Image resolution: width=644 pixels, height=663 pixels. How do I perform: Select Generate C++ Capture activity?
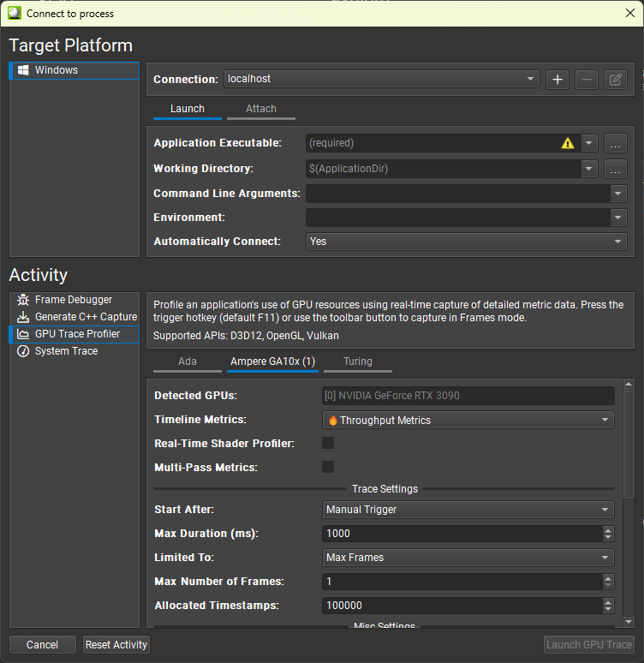pos(85,317)
